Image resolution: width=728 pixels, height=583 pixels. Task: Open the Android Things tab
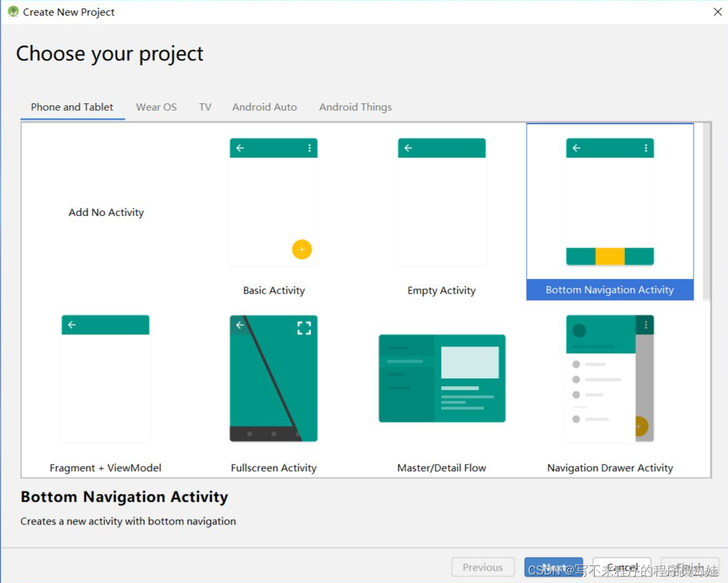tap(355, 107)
